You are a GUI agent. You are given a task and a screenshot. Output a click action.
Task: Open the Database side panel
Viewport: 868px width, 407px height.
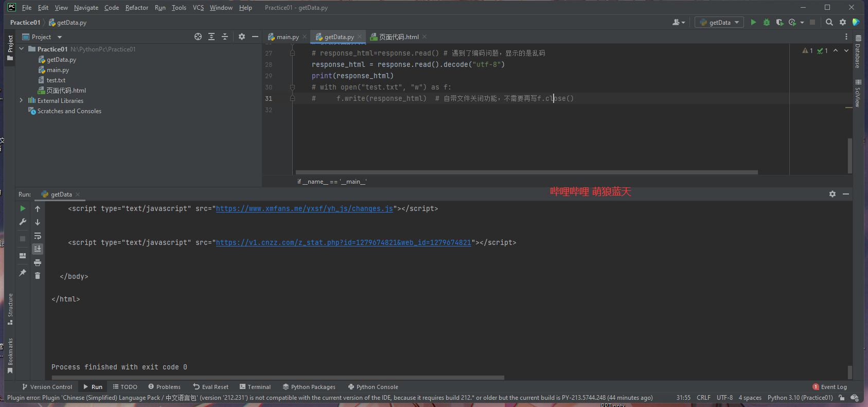(x=858, y=52)
